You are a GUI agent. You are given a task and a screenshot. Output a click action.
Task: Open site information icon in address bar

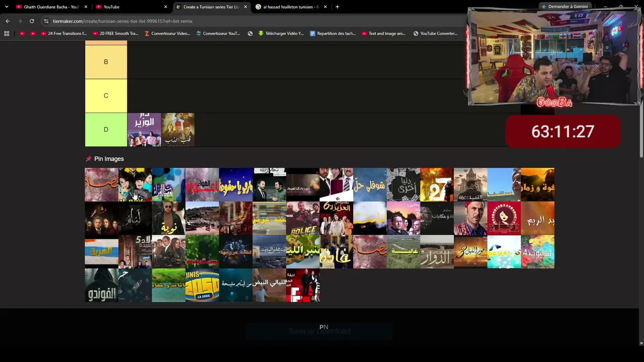(46, 21)
